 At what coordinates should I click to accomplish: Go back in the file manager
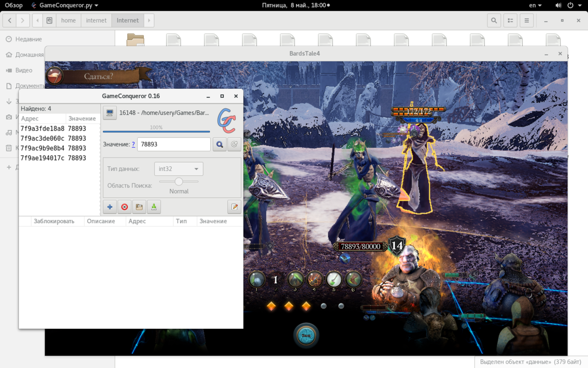coord(10,21)
